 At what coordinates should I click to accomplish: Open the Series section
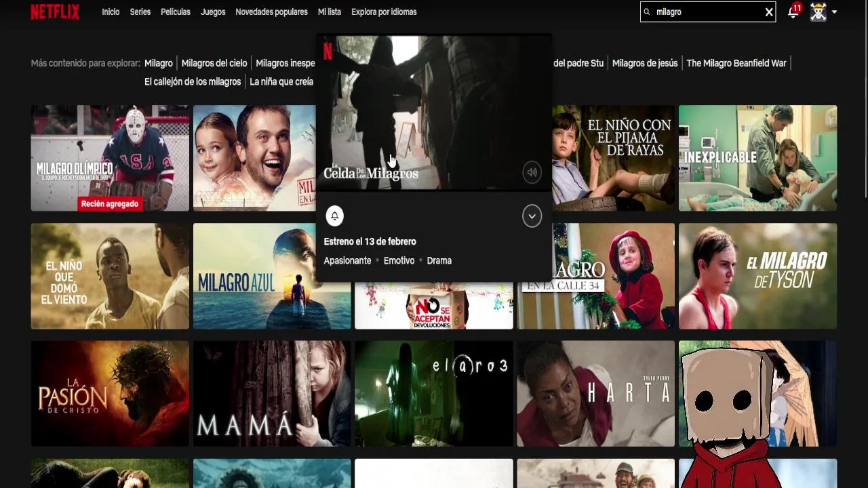[140, 12]
